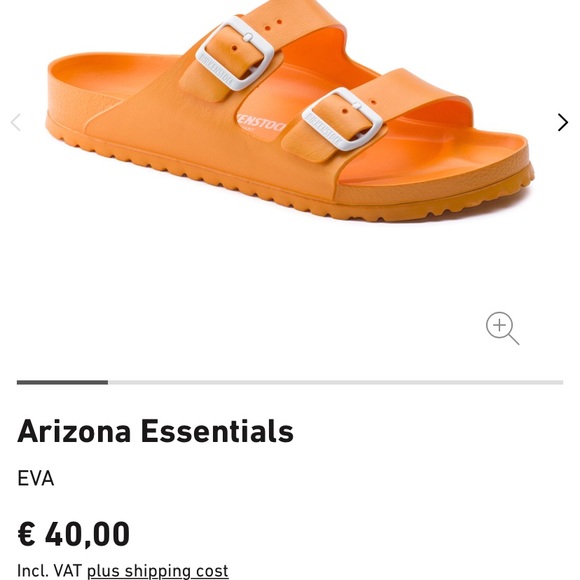The width and height of the screenshot is (580, 580).
Task: Click the white buckle on the front strap
Action: click(x=343, y=119)
